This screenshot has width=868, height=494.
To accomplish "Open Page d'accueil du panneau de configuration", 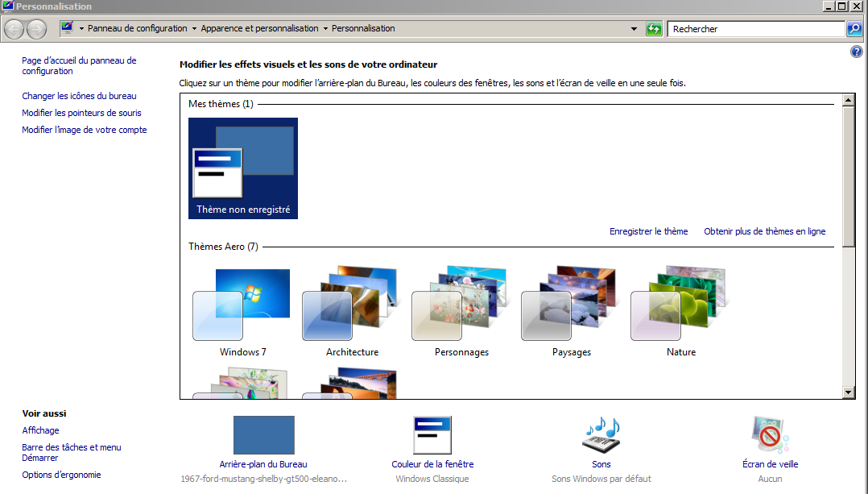I will (79, 65).
